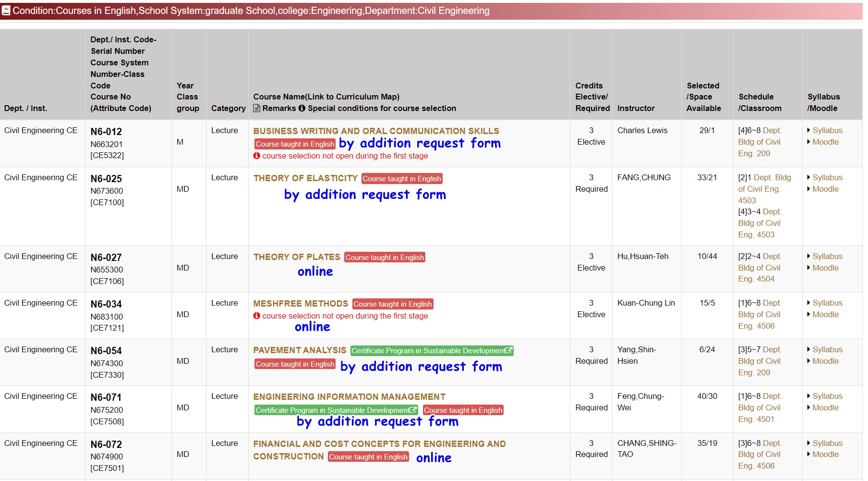Click the Condition summary header bar text

point(251,11)
